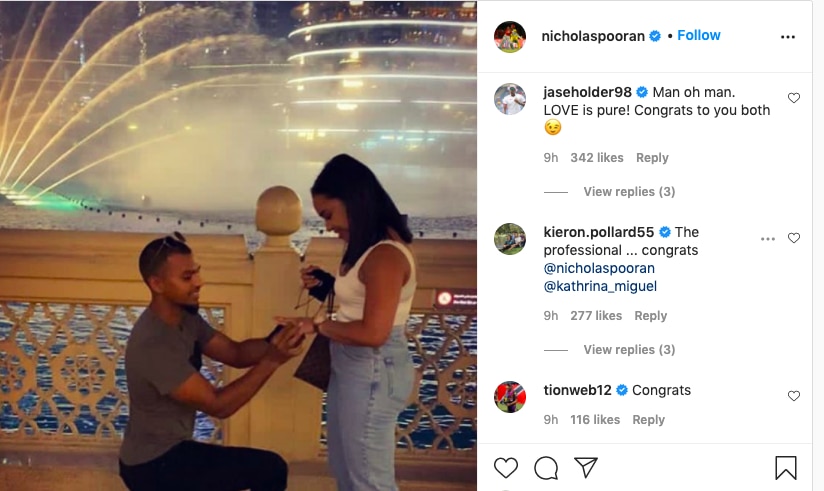View 342 likes on jaseholder98's comment
The height and width of the screenshot is (491, 824).
tap(597, 158)
